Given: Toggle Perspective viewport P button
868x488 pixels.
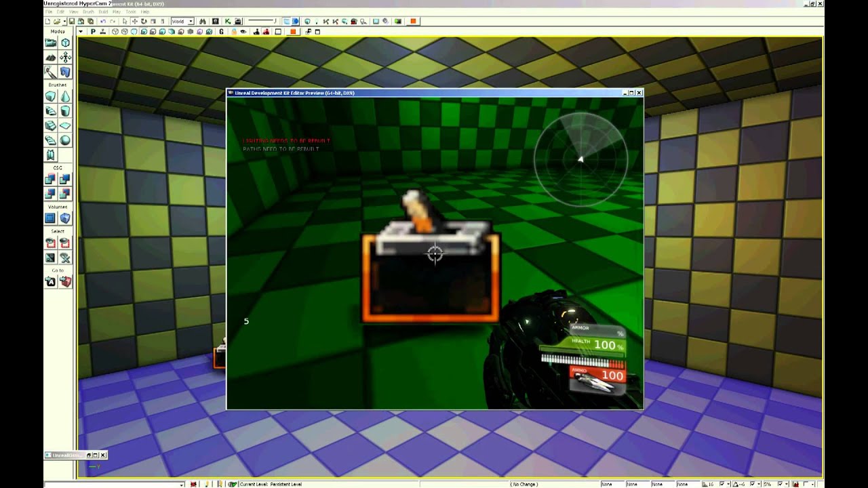Looking at the screenshot, I should tap(93, 32).
